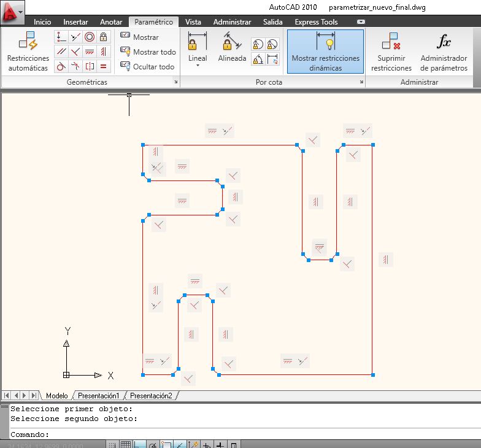Apply Restricciones automáticas to the drawing
Screen dimensions: 481x448
point(28,52)
